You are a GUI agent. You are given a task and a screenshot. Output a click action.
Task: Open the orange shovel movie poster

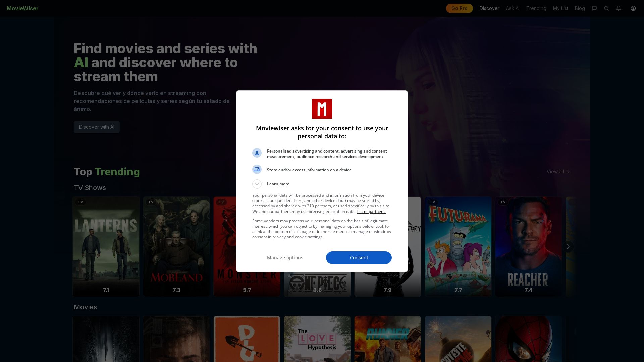point(247,339)
